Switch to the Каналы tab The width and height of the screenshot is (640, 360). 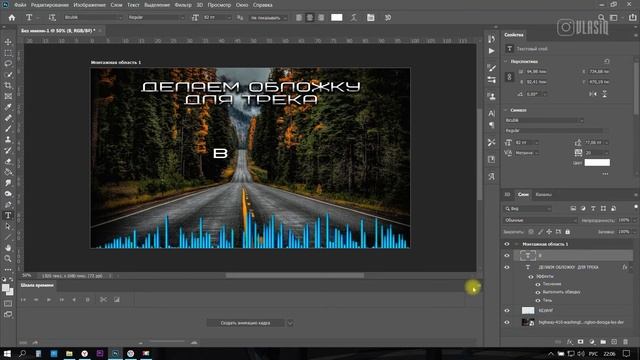click(x=543, y=194)
